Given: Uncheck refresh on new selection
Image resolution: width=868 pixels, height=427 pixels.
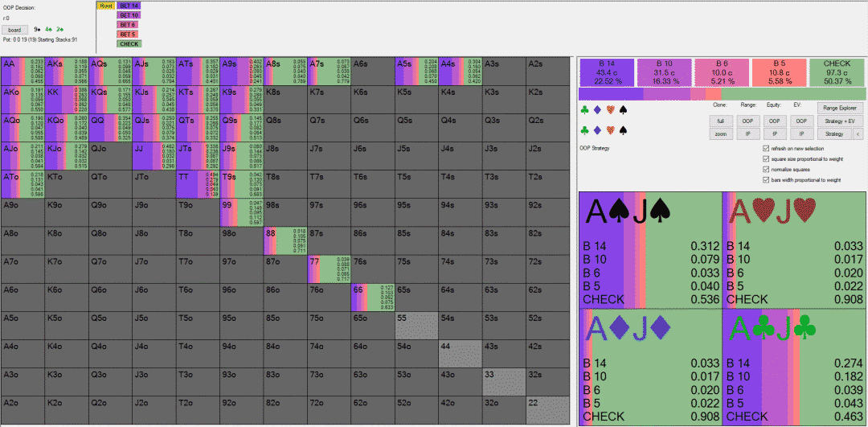Looking at the screenshot, I should pyautogui.click(x=764, y=148).
